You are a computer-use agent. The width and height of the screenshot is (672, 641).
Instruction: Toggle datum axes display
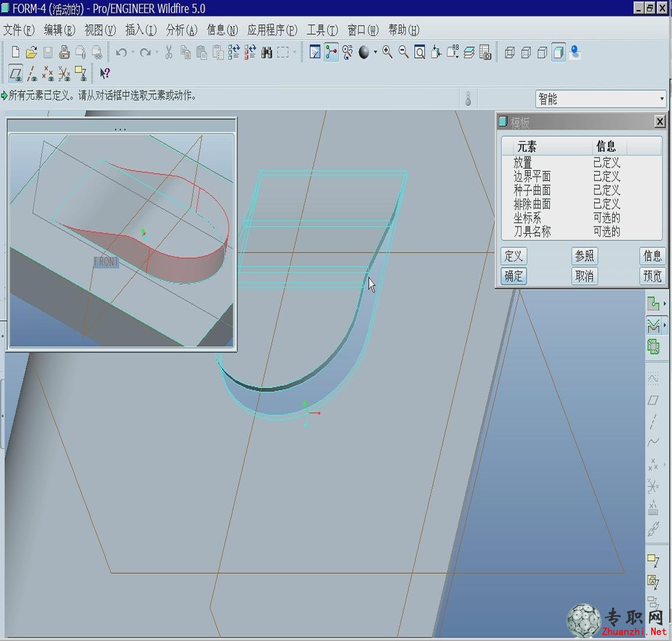[32, 73]
